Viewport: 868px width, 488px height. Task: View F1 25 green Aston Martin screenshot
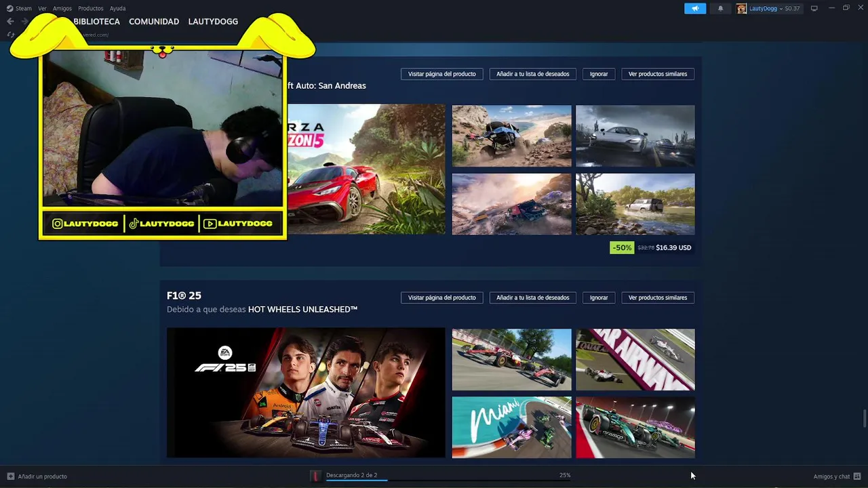click(x=635, y=428)
